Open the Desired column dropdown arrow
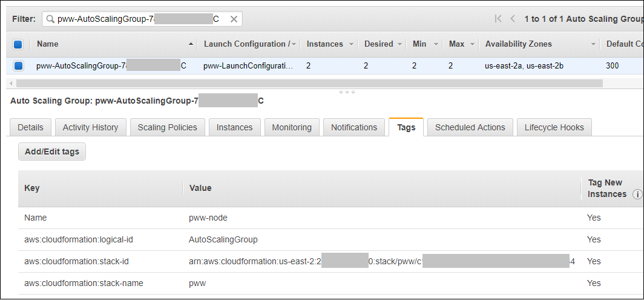This screenshot has width=644, height=300. 401,44
